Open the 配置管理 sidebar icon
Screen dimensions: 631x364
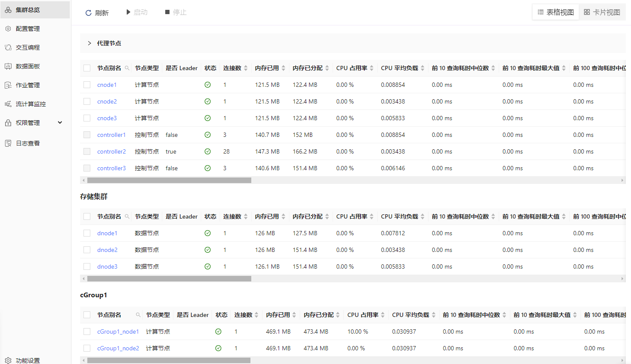point(8,29)
